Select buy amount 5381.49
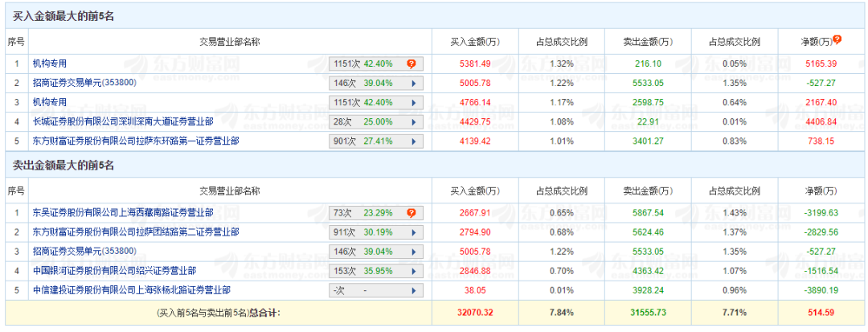Screen dimensions: 868x332 coord(475,64)
